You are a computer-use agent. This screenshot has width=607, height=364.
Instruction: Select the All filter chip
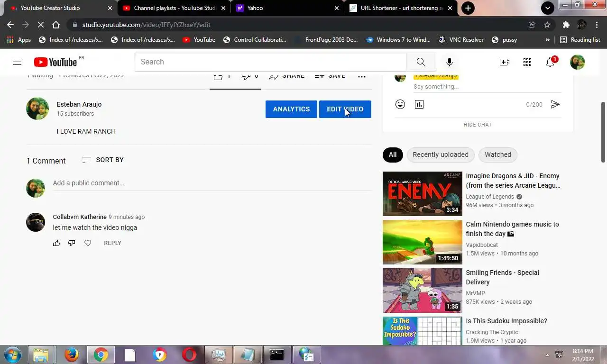pos(393,155)
